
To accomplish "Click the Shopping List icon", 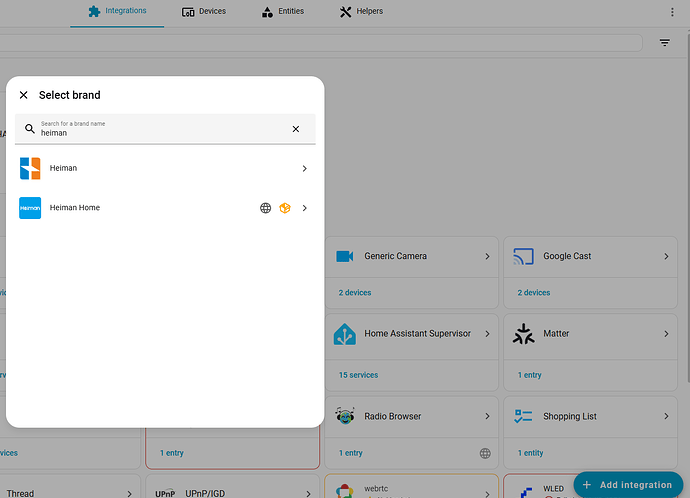I will [523, 416].
